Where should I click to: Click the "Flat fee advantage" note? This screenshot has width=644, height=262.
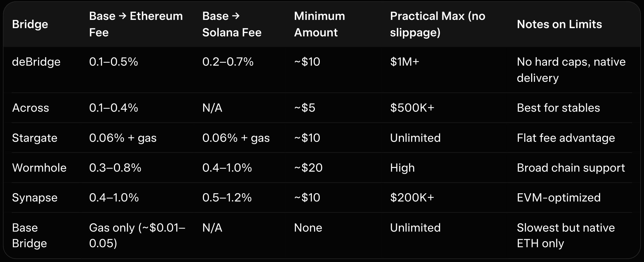click(566, 138)
